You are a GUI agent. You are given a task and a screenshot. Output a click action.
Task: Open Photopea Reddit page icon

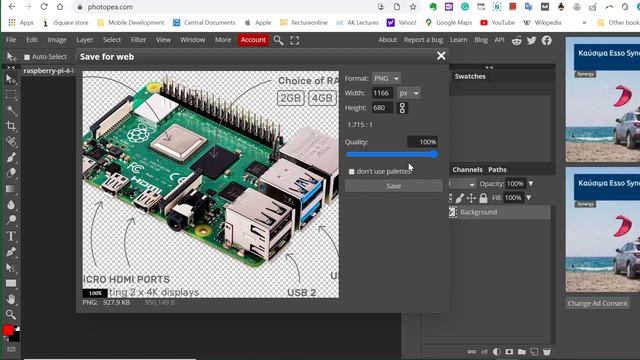[516, 40]
